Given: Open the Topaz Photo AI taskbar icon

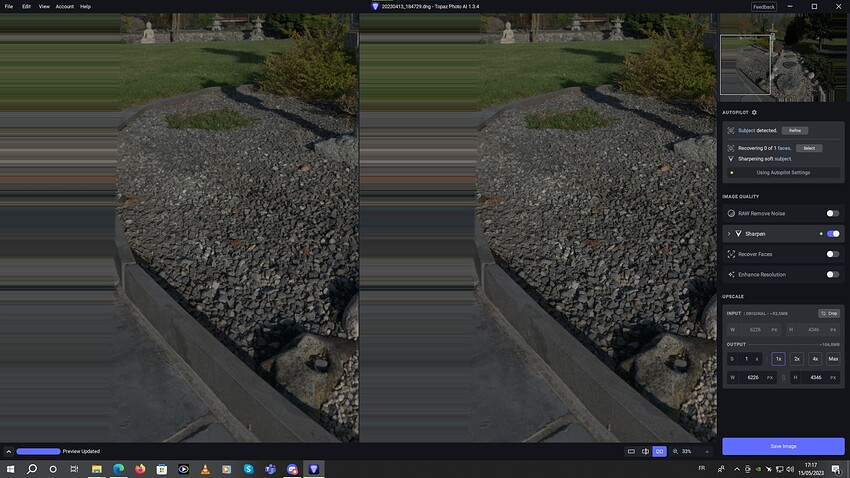Looking at the screenshot, I should (x=314, y=469).
